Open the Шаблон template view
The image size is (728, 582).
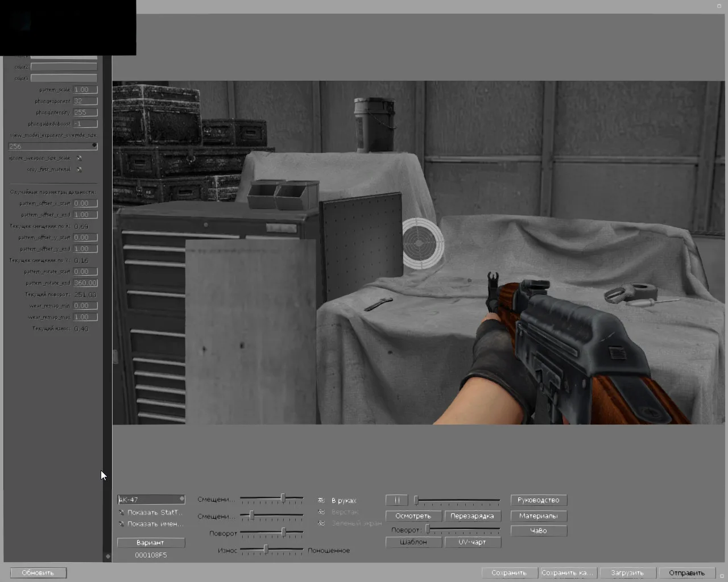(413, 542)
